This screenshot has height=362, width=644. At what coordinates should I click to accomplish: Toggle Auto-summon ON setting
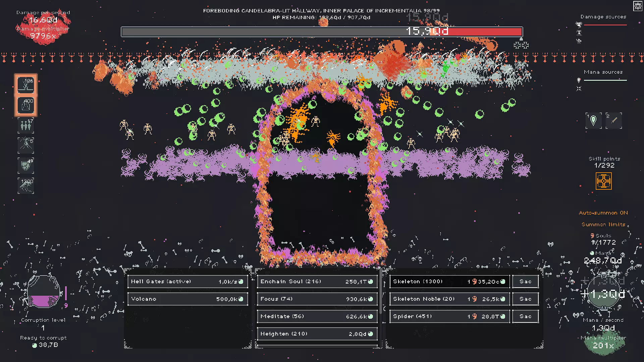tap(603, 213)
